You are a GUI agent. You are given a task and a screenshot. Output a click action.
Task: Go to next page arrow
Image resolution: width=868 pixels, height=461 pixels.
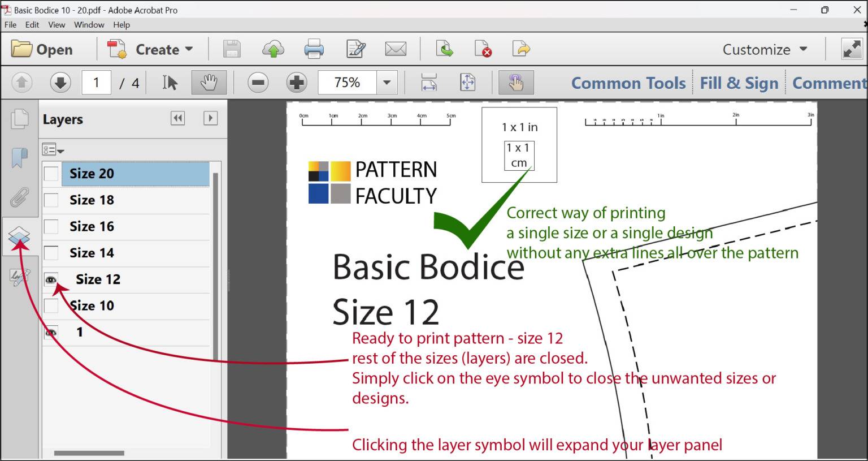[x=60, y=83]
